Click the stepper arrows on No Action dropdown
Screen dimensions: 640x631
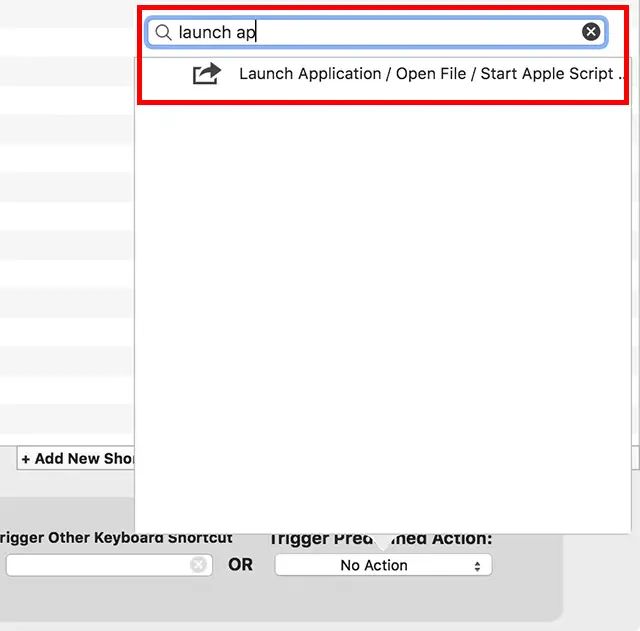coord(477,566)
